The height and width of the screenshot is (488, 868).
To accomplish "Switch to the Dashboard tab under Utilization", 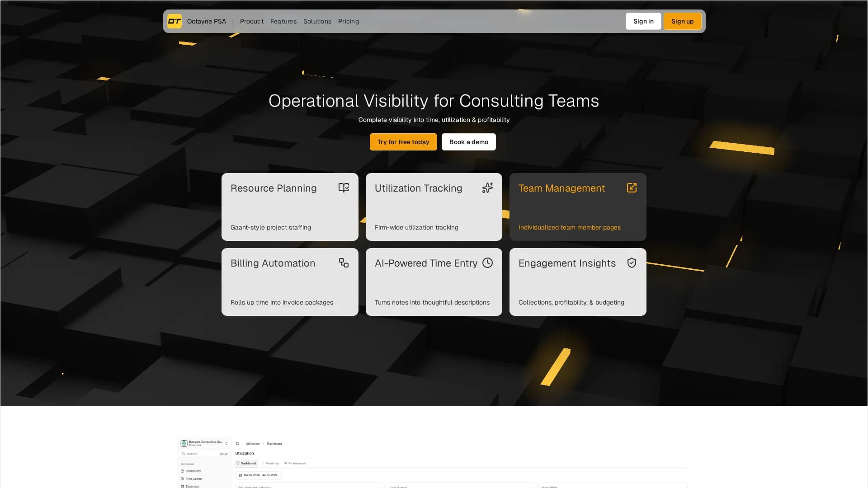I will click(x=246, y=463).
